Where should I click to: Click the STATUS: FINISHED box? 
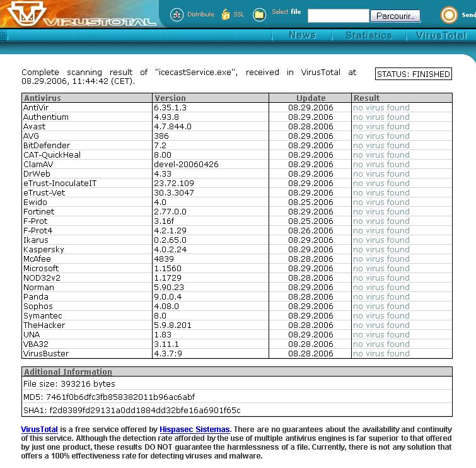414,74
